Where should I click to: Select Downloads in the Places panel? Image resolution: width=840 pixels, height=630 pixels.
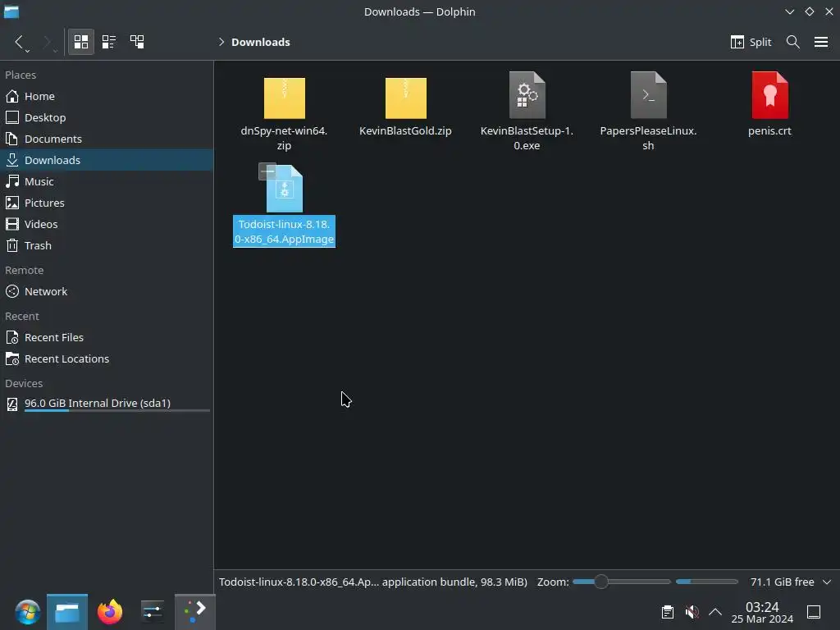click(x=107, y=160)
